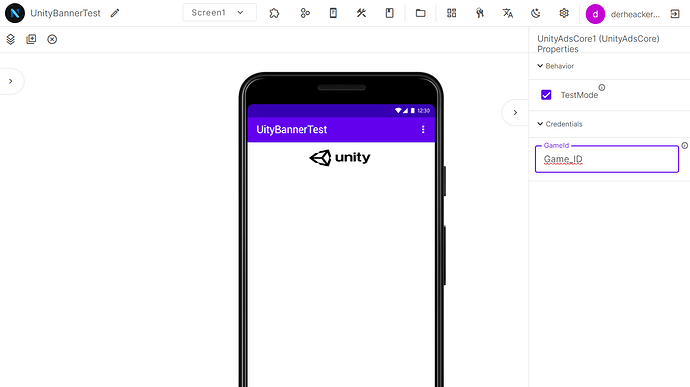690x387 pixels.
Task: Click the GameId info icon
Action: 685,145
